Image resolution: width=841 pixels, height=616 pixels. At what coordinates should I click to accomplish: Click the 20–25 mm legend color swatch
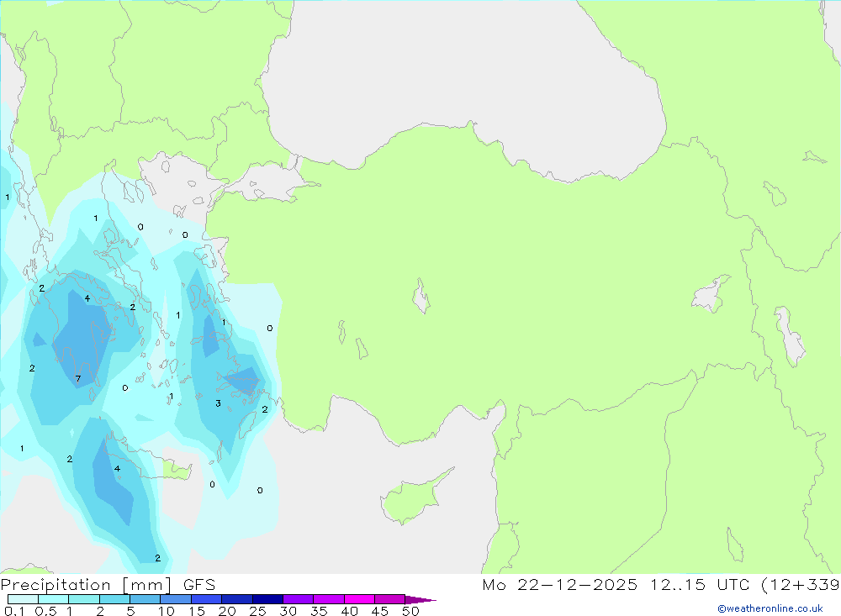(x=237, y=599)
